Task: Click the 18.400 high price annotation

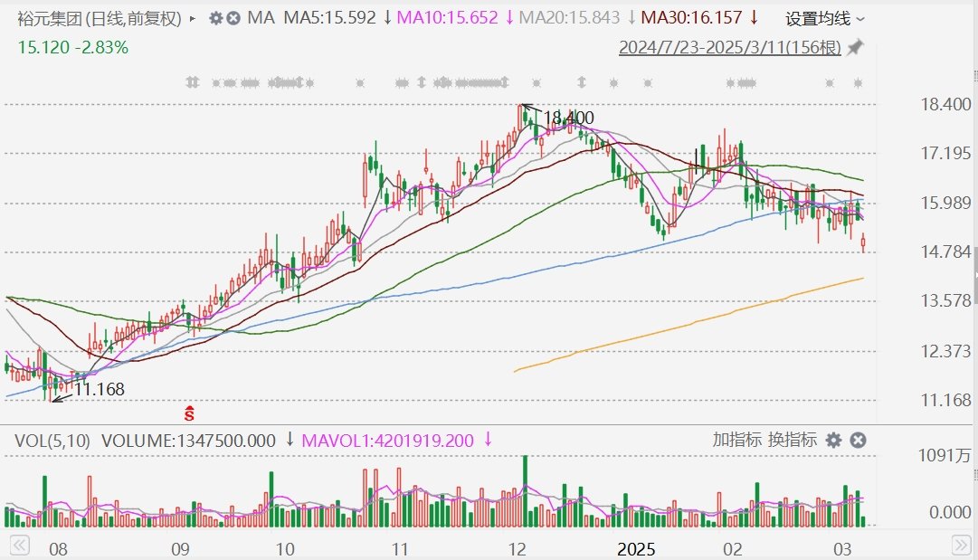Action: (x=569, y=118)
